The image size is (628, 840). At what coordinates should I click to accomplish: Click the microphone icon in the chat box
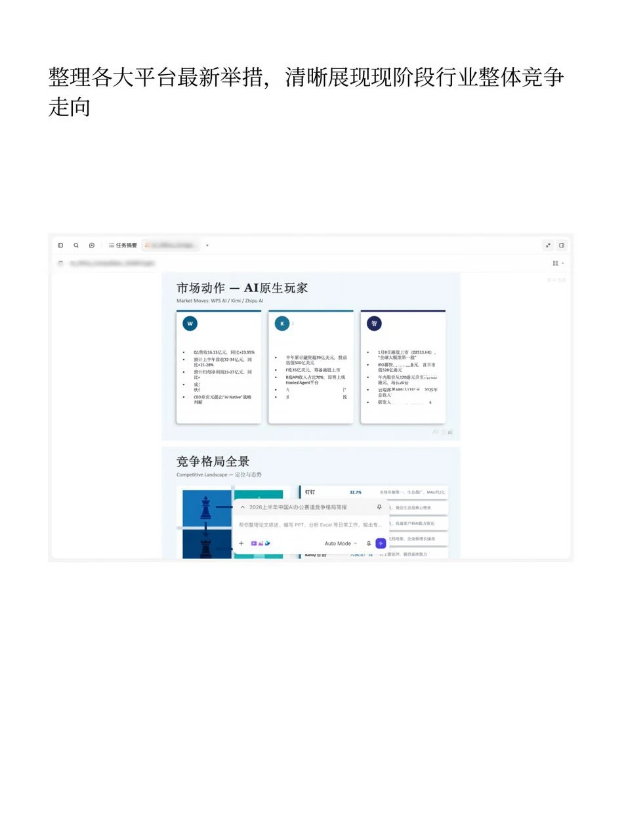369,543
